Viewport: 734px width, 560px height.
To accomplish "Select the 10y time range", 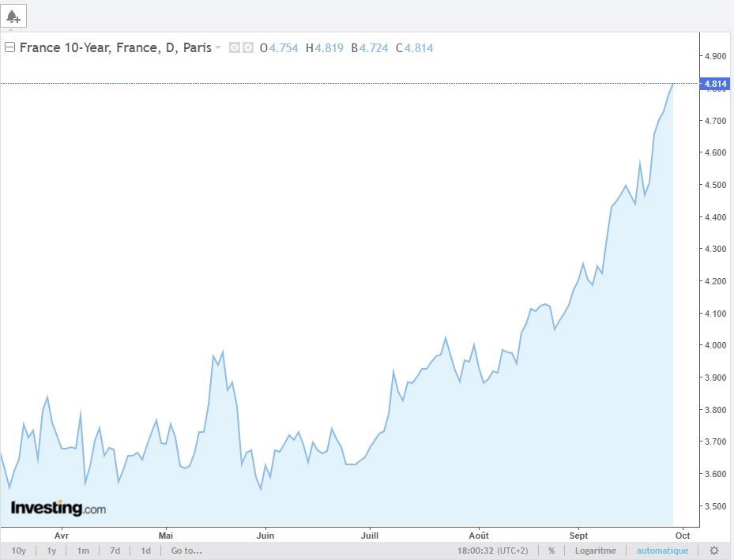I will [19, 551].
